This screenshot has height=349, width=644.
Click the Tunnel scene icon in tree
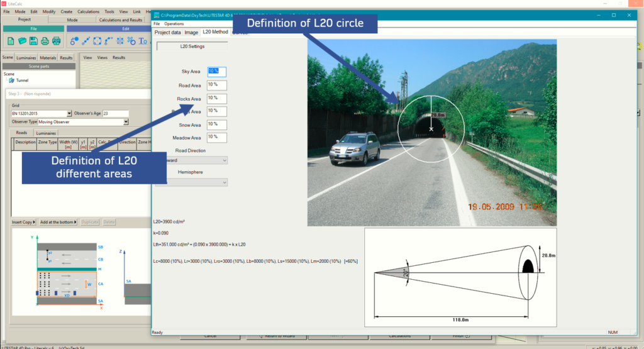11,80
